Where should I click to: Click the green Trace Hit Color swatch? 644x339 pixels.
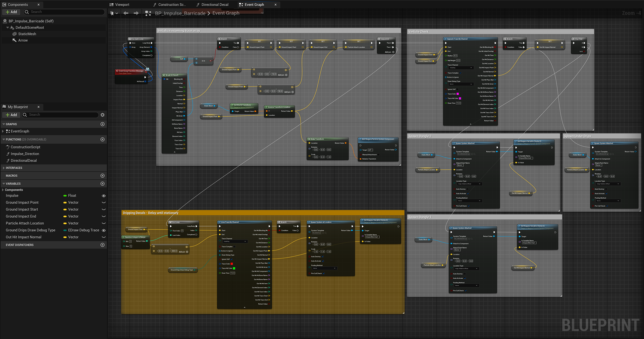(x=234, y=268)
